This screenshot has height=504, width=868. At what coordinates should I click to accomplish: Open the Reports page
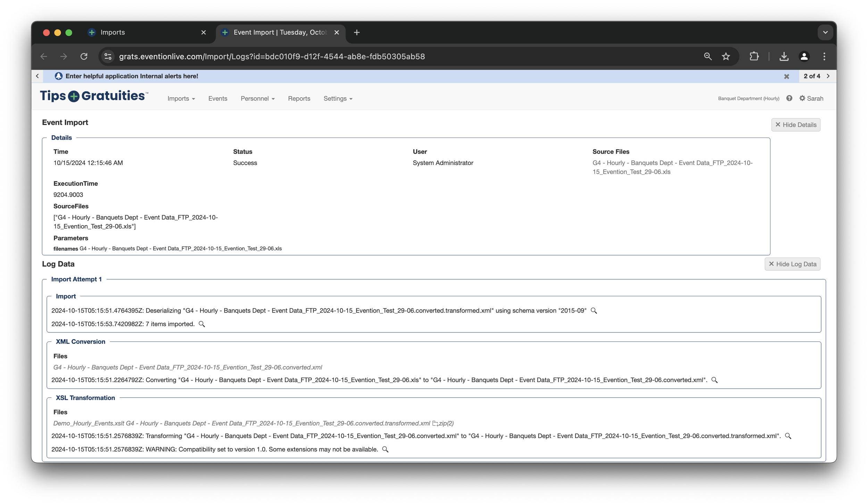point(299,99)
